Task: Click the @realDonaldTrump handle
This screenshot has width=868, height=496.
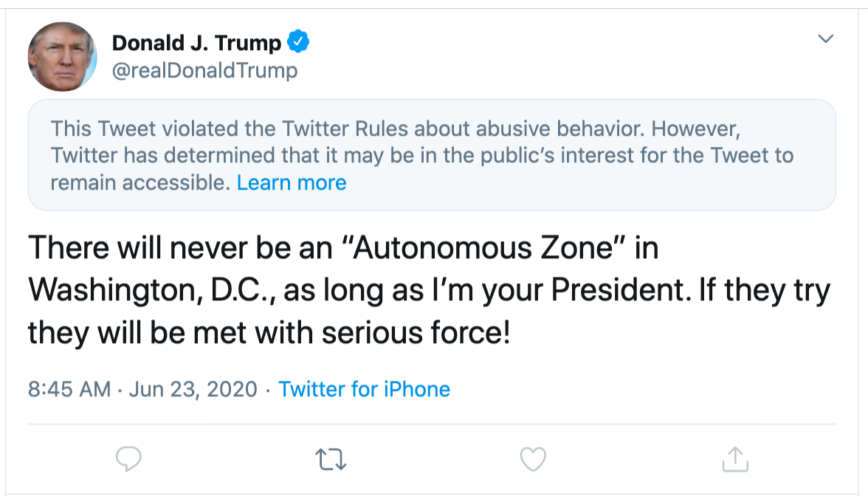Action: (x=204, y=71)
